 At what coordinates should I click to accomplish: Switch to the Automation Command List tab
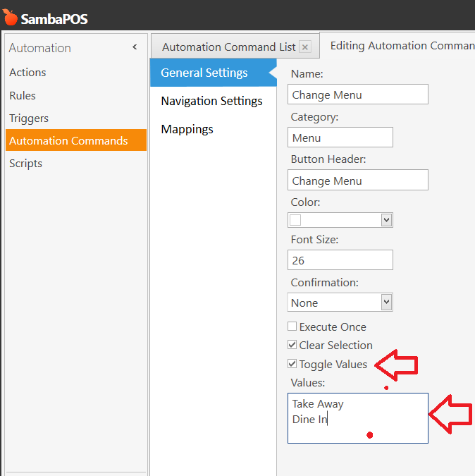pyautogui.click(x=228, y=47)
